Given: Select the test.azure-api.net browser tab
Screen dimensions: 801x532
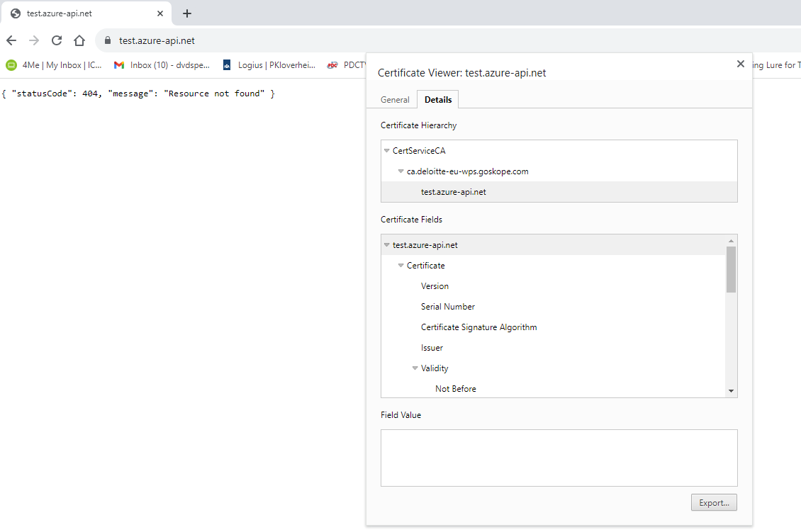Looking at the screenshot, I should click(x=86, y=13).
